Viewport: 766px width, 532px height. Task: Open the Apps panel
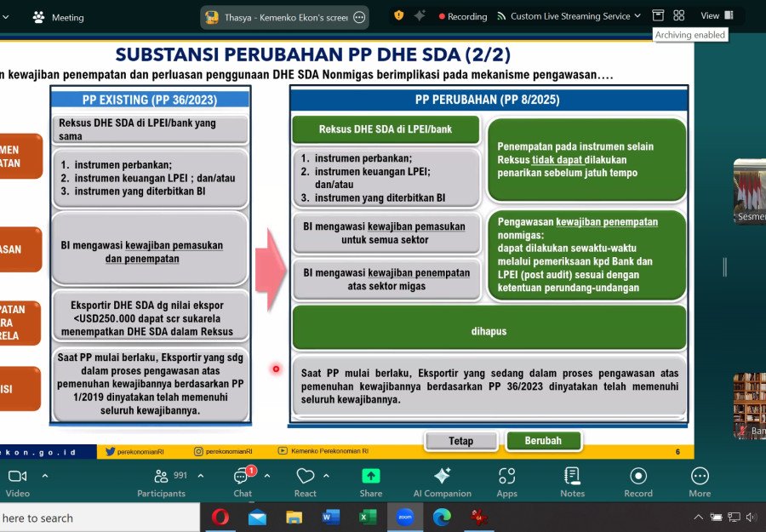[x=506, y=483]
